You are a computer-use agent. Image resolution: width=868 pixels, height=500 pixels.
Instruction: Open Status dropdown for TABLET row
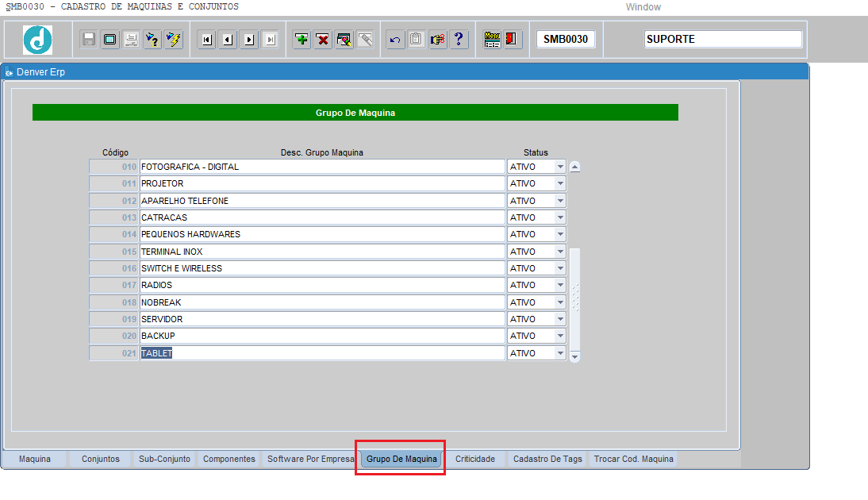pyautogui.click(x=560, y=353)
